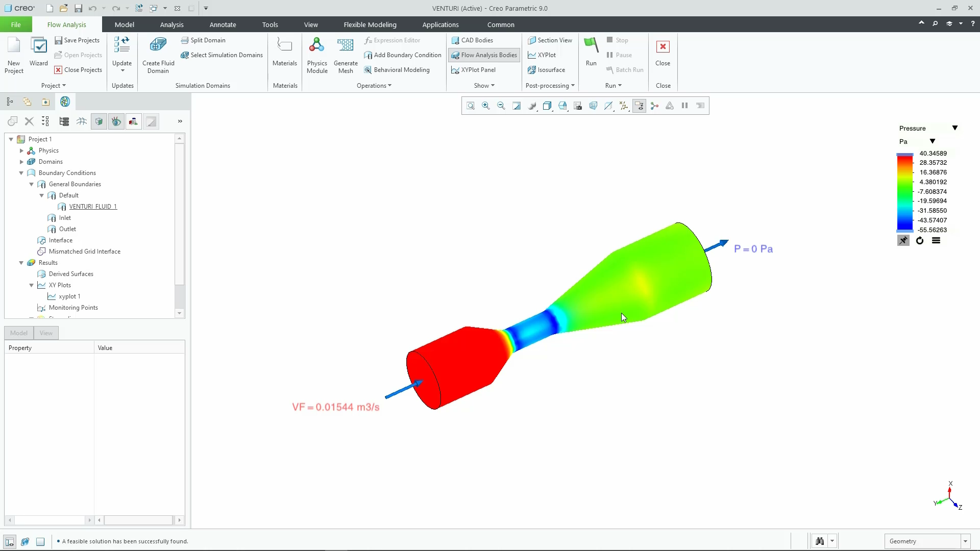Switch to the Flexible Modeling tab
This screenshot has height=551, width=980.
pyautogui.click(x=370, y=24)
